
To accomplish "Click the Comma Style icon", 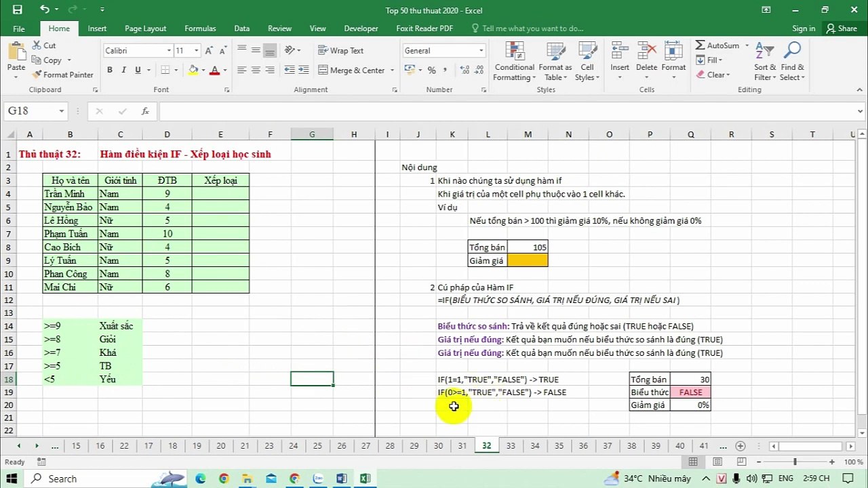I will [x=445, y=70].
